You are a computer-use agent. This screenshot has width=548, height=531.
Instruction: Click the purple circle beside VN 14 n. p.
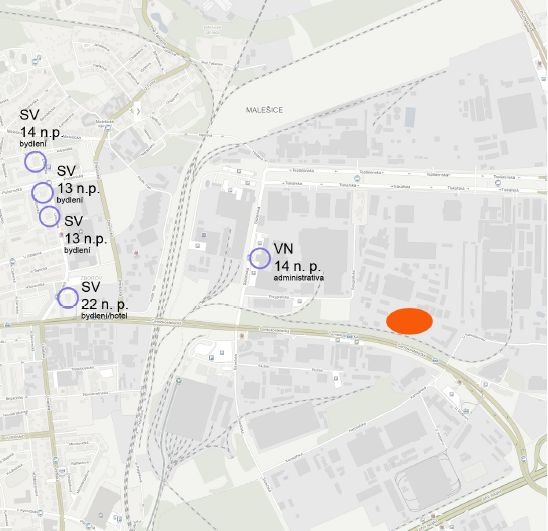pyautogui.click(x=260, y=258)
